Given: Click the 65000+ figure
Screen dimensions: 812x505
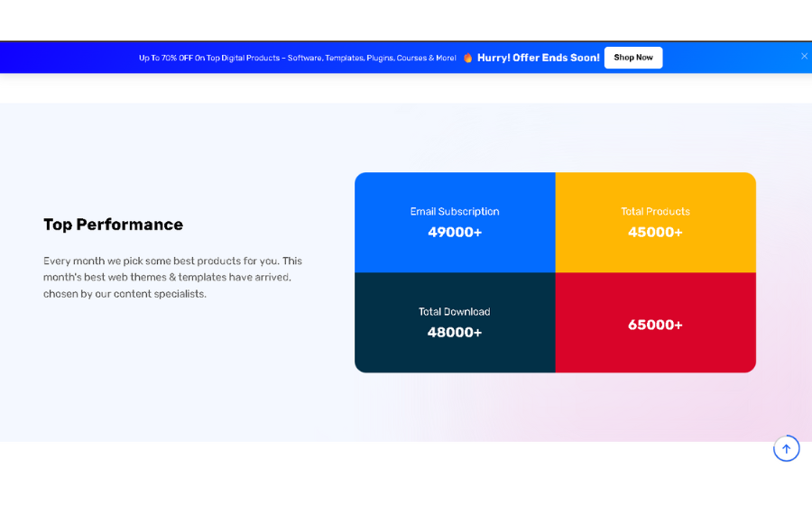Looking at the screenshot, I should (655, 325).
